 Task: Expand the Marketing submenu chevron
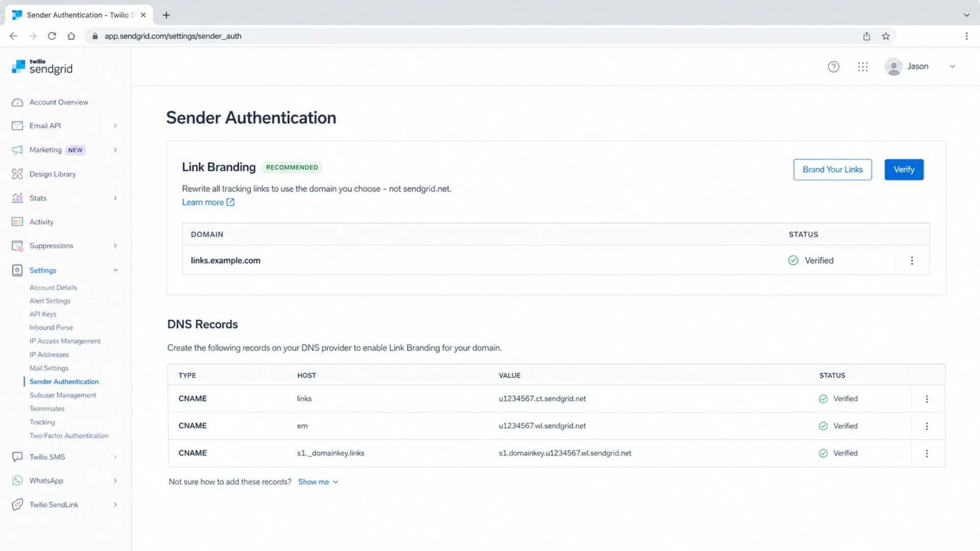click(115, 150)
